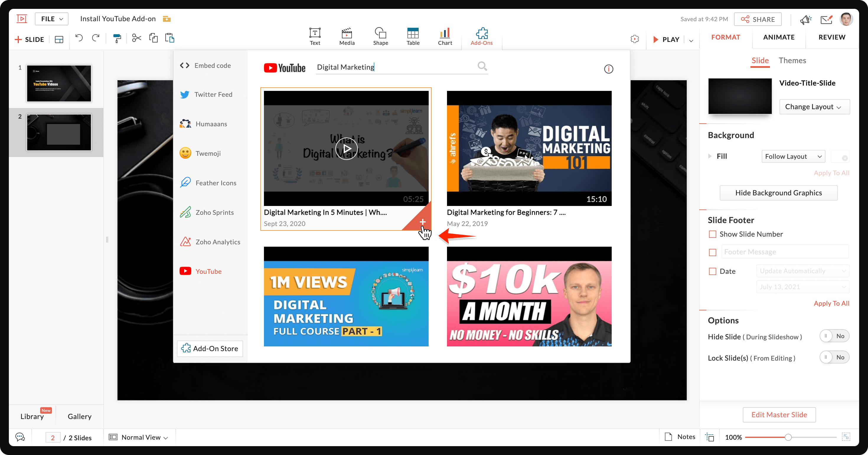Click the Digital Marketing In 5 Minutes thumbnail
The width and height of the screenshot is (868, 455).
point(346,148)
